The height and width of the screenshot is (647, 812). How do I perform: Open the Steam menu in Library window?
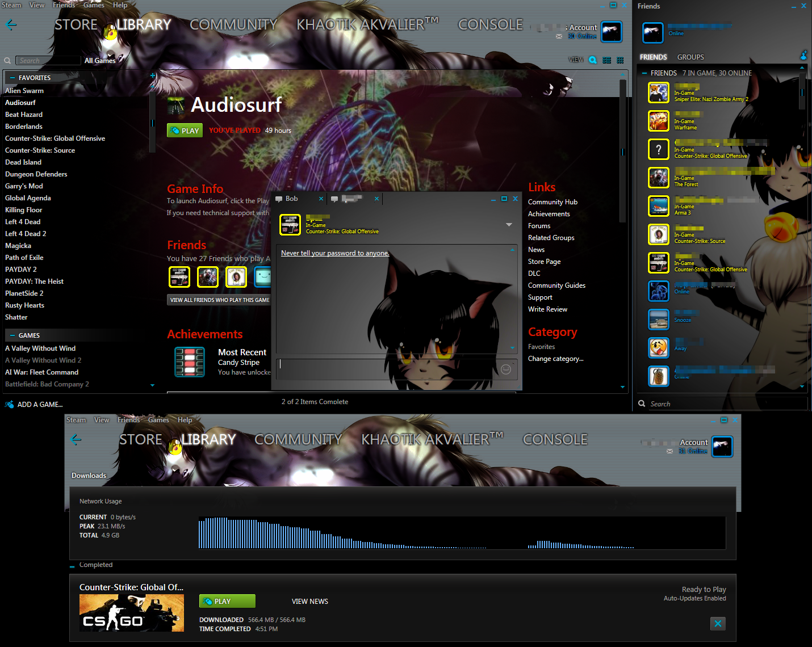pyautogui.click(x=10, y=5)
